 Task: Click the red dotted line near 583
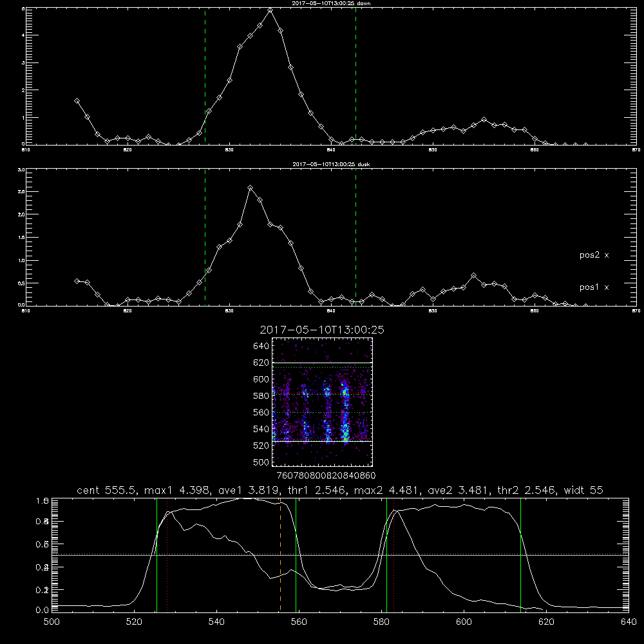click(x=394, y=554)
